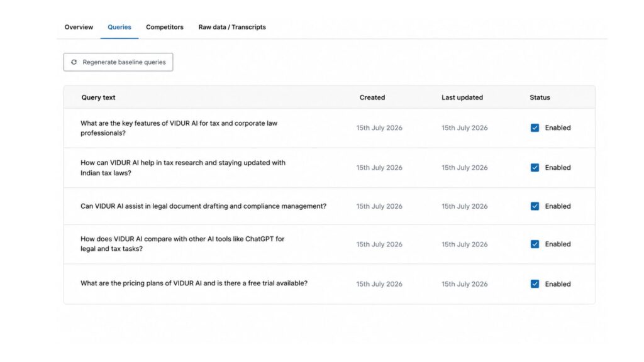Switch to the Competitors tab
644x362 pixels.
165,27
